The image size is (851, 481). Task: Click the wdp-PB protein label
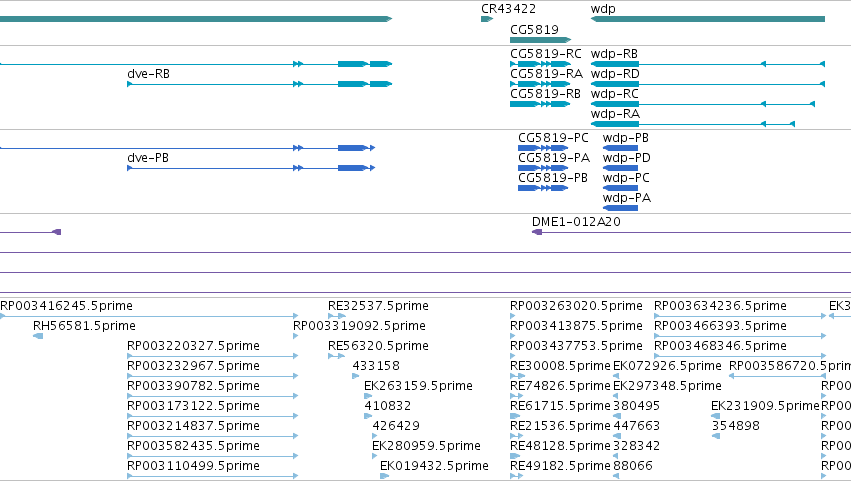626,138
